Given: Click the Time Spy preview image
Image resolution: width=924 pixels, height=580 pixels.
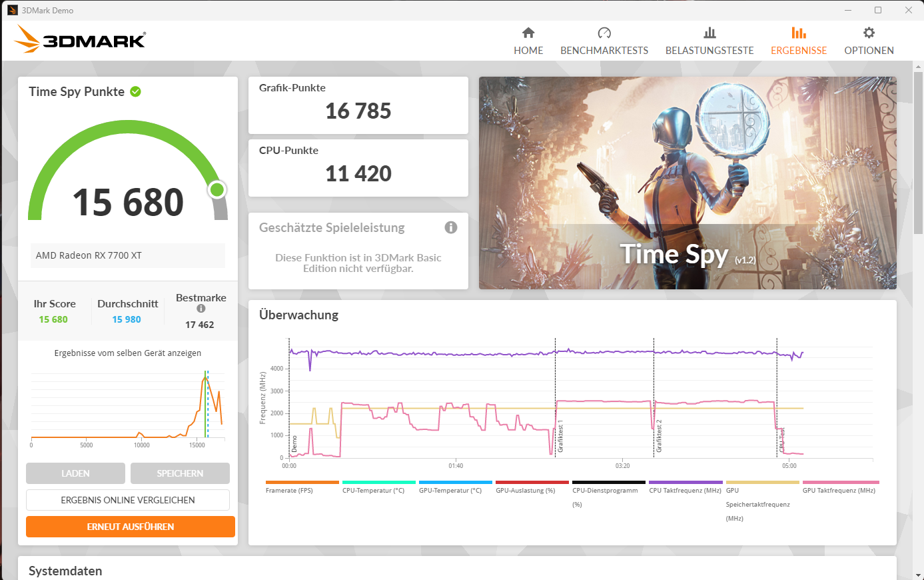Looking at the screenshot, I should [x=688, y=183].
